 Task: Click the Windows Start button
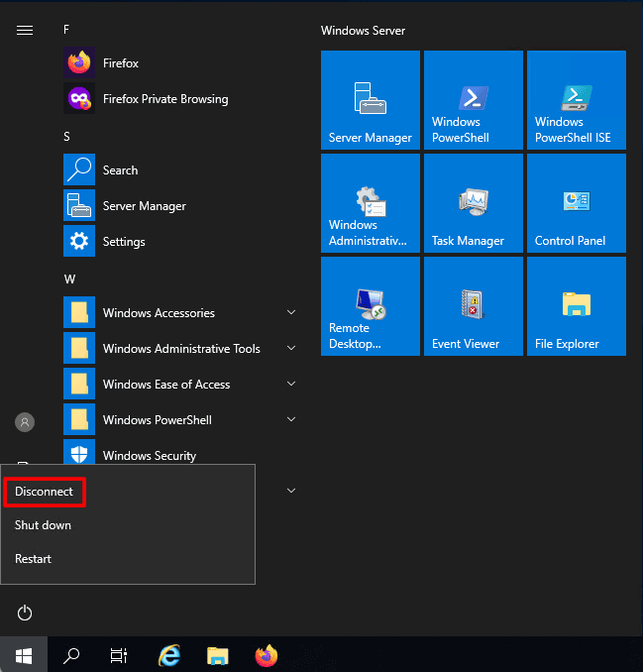coord(24,656)
